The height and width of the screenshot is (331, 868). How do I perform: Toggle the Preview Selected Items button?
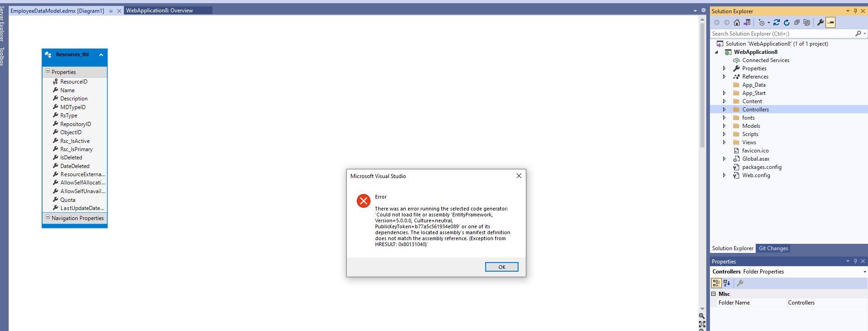(831, 22)
